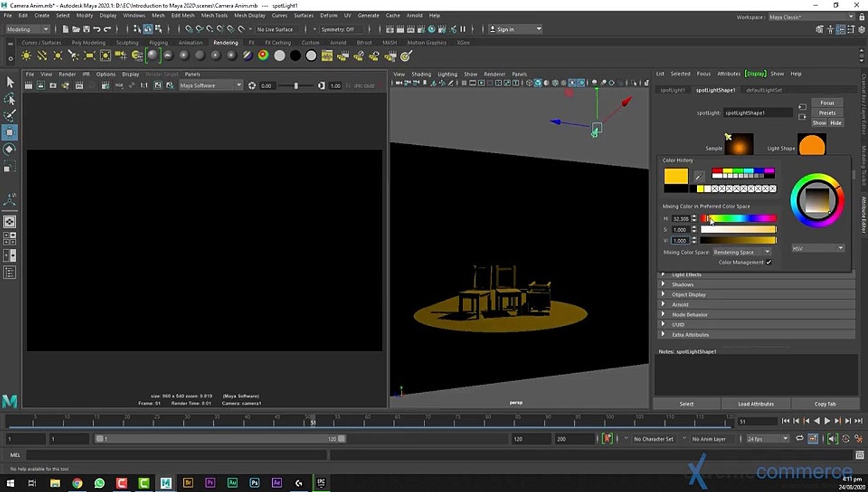Open Render View IPR menu
Viewport: 868px width, 492px height.
86,74
